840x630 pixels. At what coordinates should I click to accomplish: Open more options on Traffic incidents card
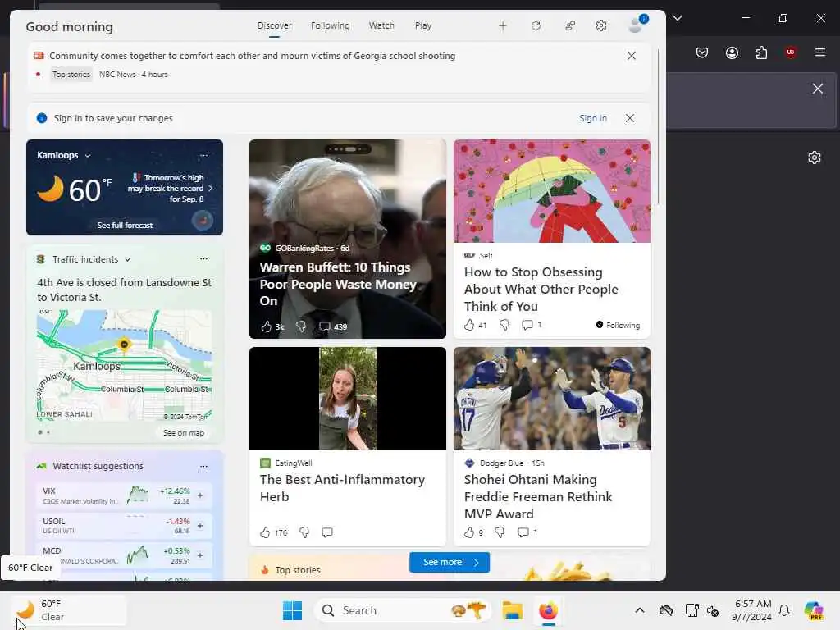(203, 258)
